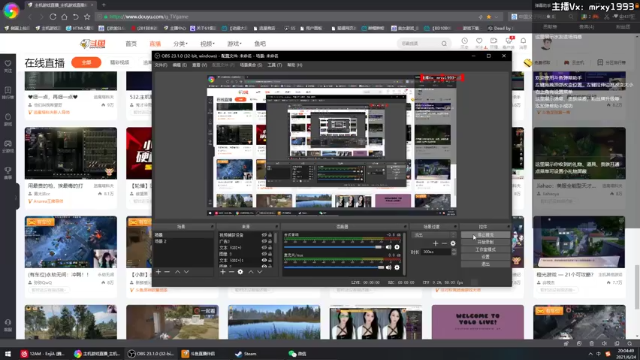Open settings gear of the second mixer audio channel
The width and height of the screenshot is (640, 360).
[397, 267]
